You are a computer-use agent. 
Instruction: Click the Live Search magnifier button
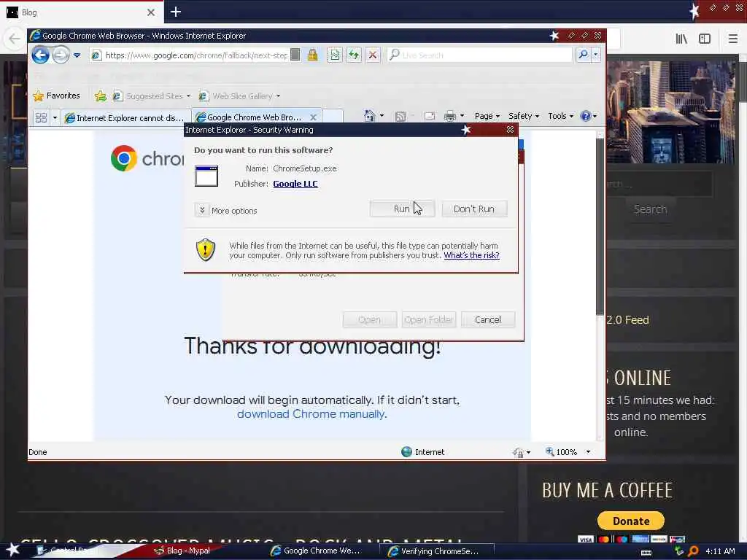pyautogui.click(x=583, y=55)
